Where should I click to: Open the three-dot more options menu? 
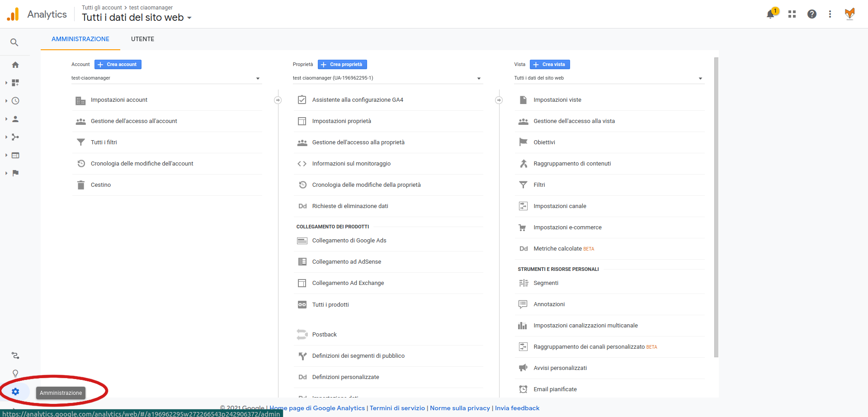[x=830, y=14]
